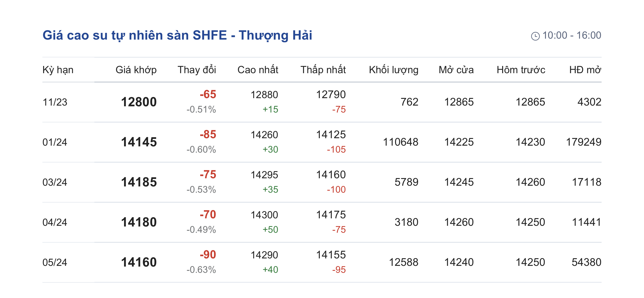Click the 110648 volume value
644x298 pixels.
click(401, 142)
